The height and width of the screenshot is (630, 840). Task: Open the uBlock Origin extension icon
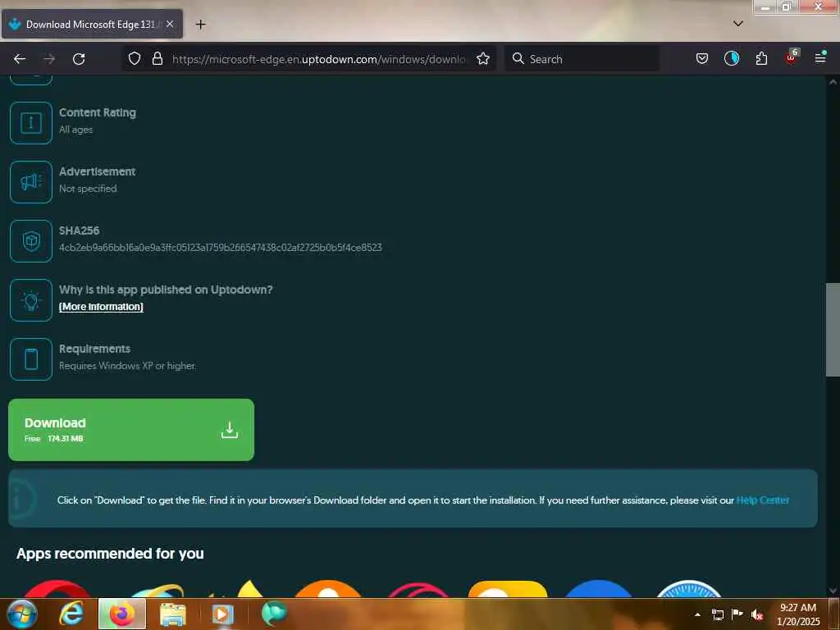coord(792,57)
